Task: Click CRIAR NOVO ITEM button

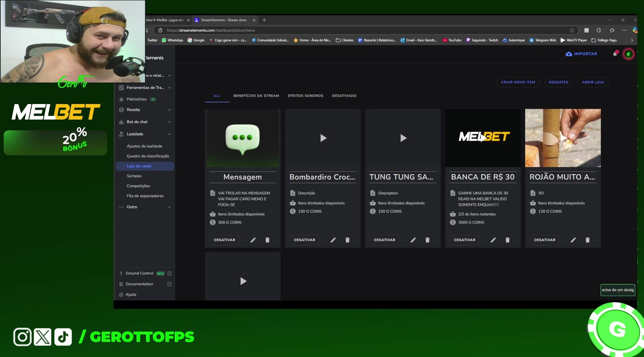Action: click(518, 82)
